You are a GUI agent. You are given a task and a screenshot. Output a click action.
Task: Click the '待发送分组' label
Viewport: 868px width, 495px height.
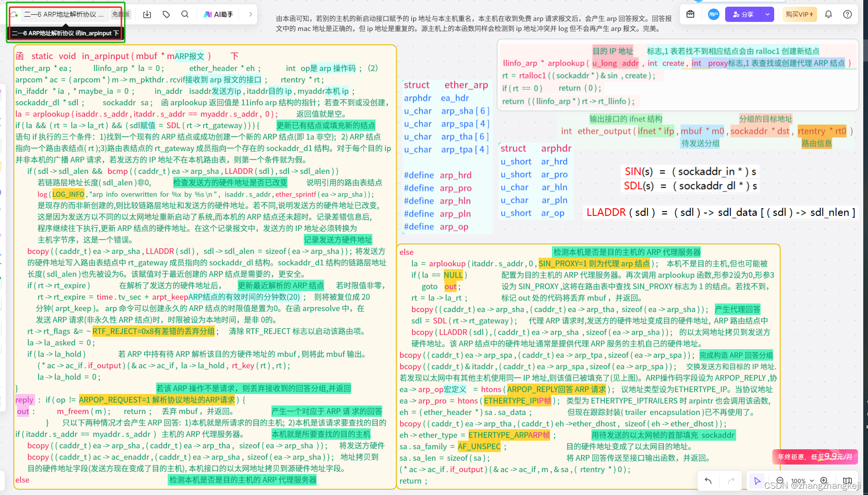coord(700,143)
